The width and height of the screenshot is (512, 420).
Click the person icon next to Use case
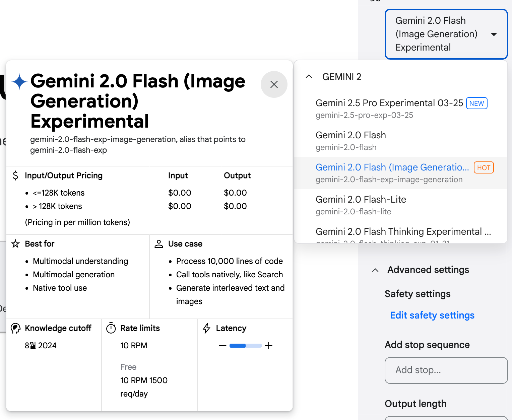coord(158,244)
